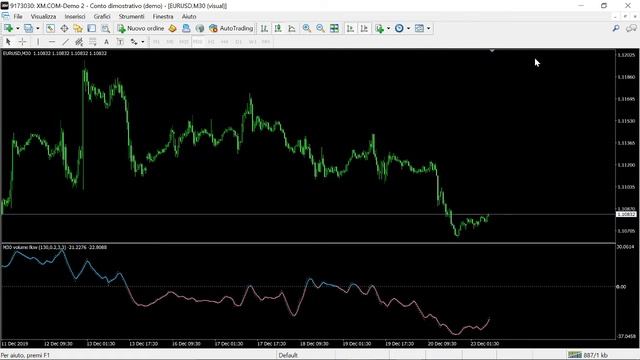
Task: Expand the indicators list dropdown arrow
Action: tap(388, 28)
